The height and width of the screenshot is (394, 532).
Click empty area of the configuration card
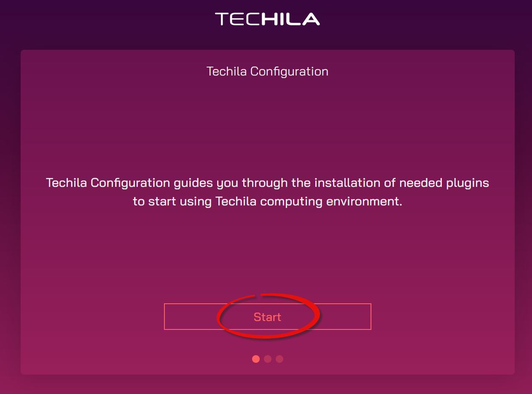[126, 118]
